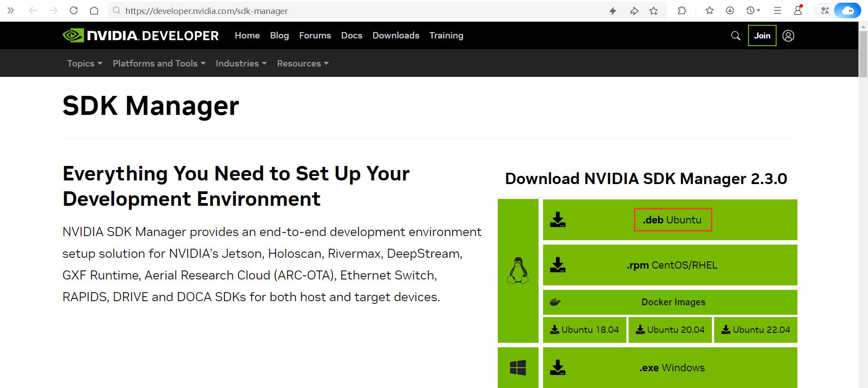Screen dimensions: 868x388
Task: Click the Linux penguin icon tile
Action: 518,271
